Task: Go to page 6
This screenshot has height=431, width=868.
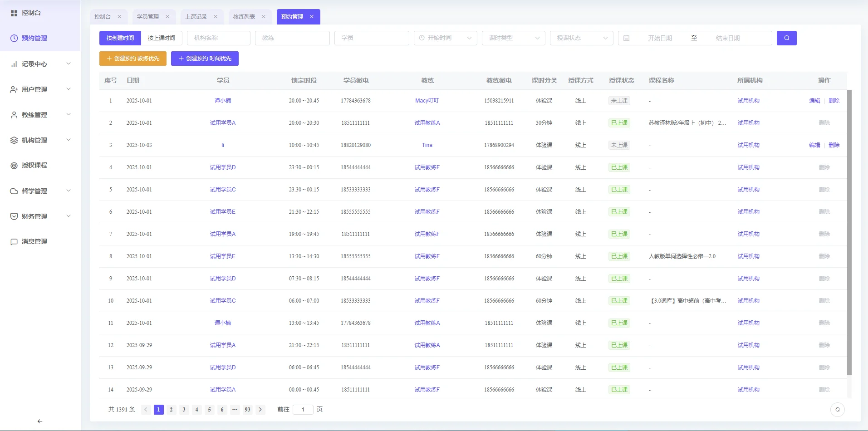Action: pyautogui.click(x=222, y=409)
